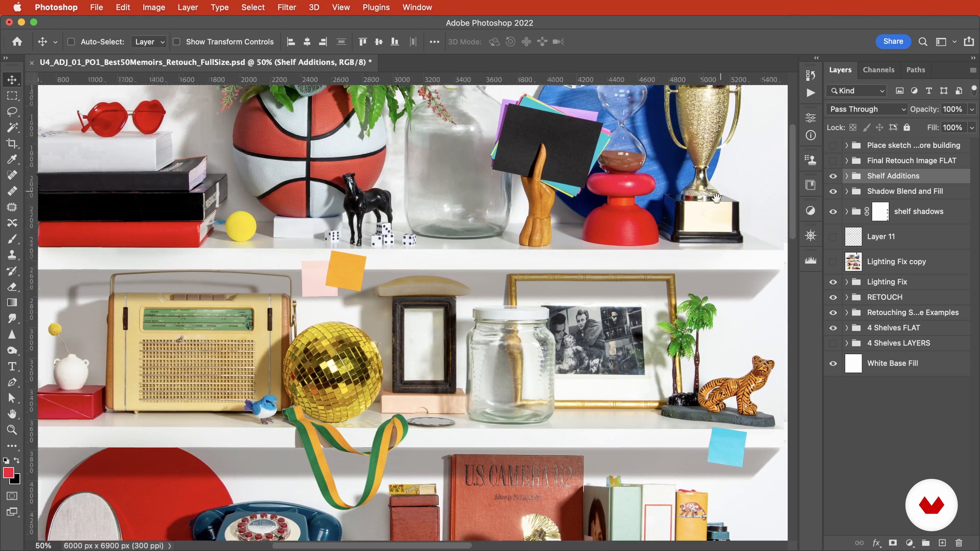Open the Apple menu
This screenshot has height=551, width=980.
point(18,7)
